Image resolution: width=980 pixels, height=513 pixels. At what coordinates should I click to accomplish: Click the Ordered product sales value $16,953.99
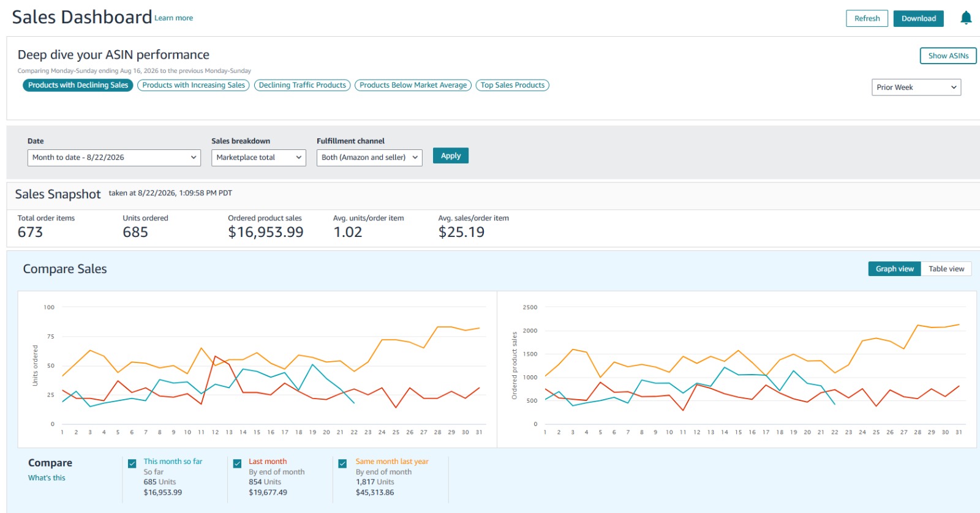click(x=266, y=232)
